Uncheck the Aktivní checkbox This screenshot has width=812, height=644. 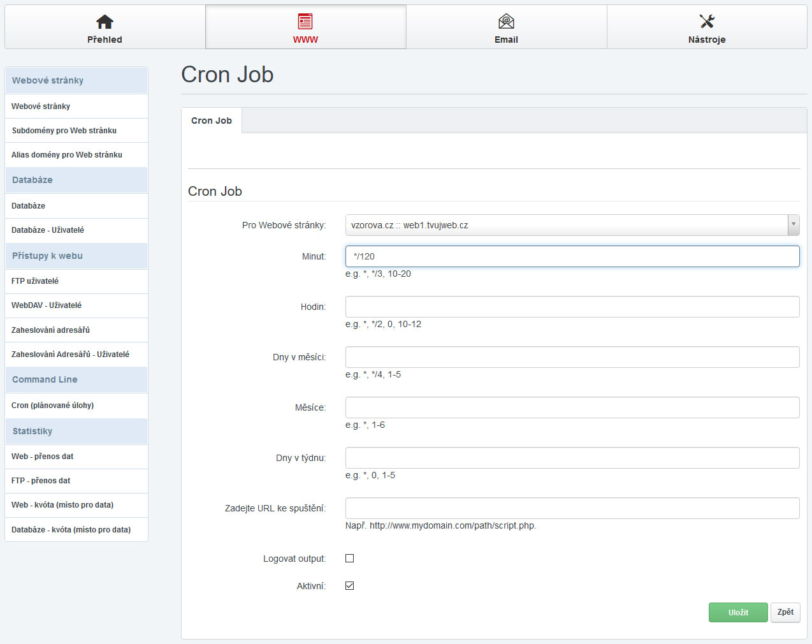349,586
